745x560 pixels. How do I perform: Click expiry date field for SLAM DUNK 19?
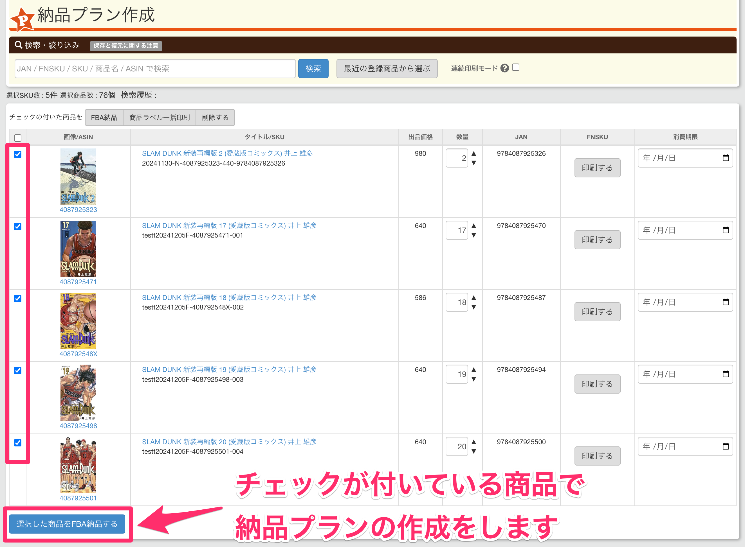[685, 374]
